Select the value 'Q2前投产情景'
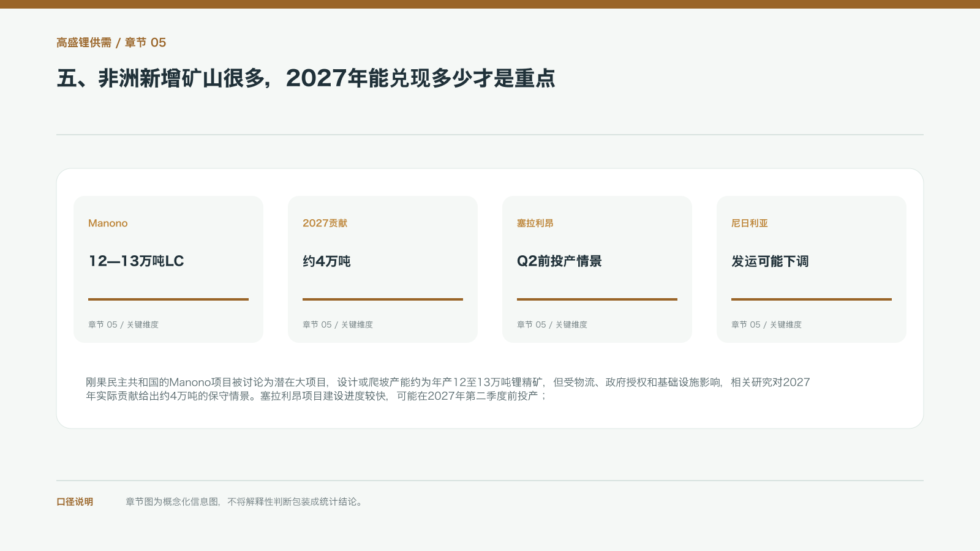This screenshot has height=551, width=980. point(559,261)
